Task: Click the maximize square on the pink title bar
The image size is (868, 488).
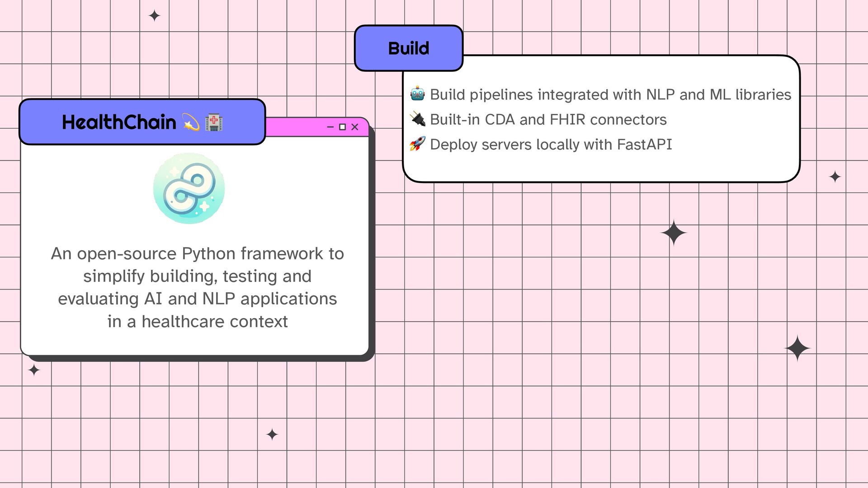Action: [x=342, y=127]
